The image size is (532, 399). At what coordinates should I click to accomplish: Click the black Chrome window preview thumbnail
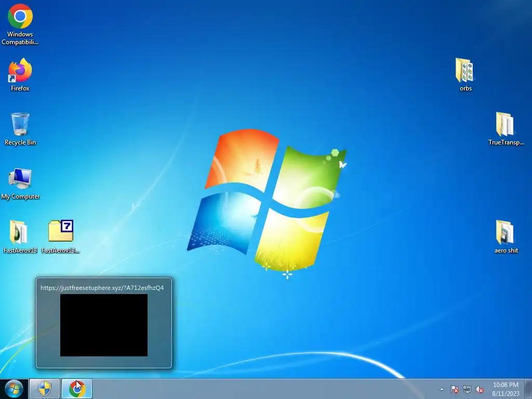(104, 325)
